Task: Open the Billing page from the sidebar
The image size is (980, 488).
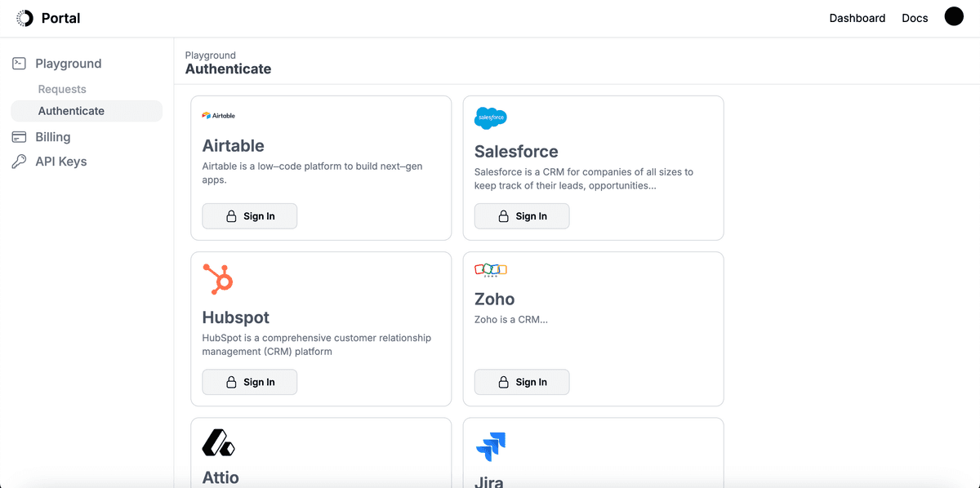Action: (x=51, y=136)
